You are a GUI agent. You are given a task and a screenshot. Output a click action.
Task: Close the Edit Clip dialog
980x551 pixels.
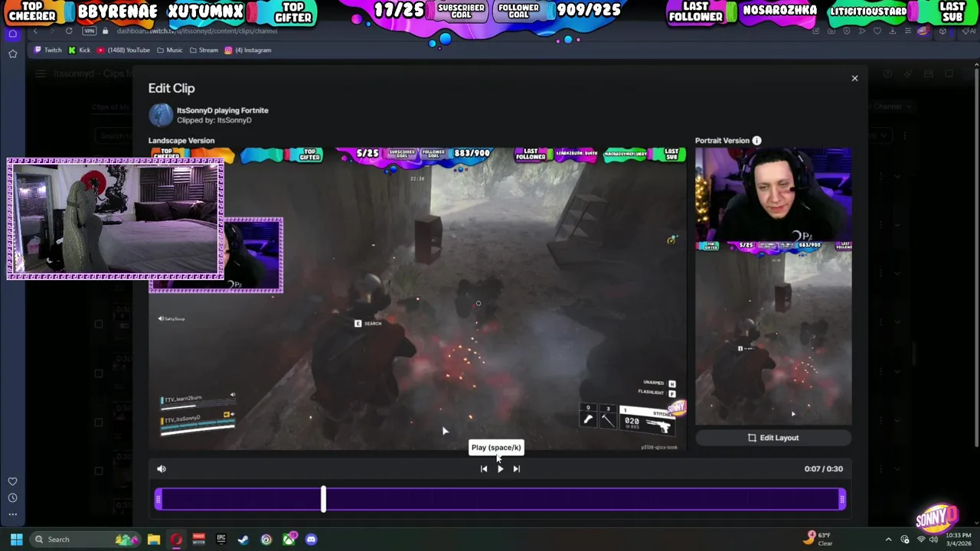click(854, 78)
